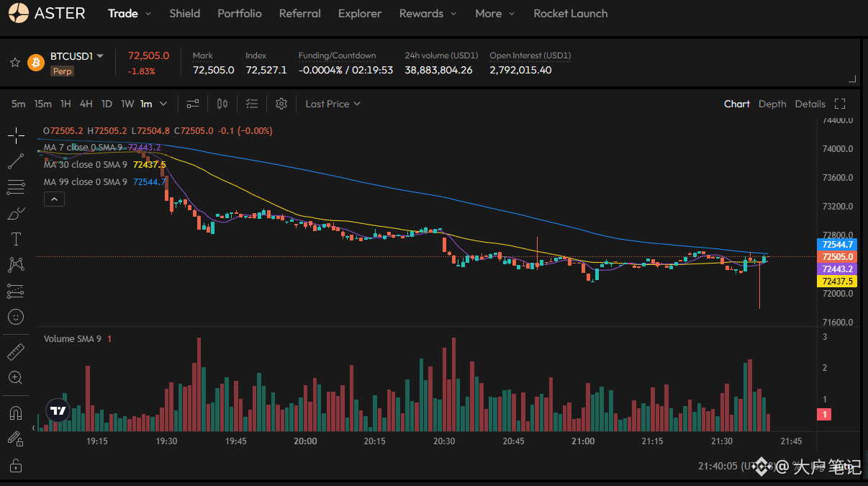Toggle magnet mode for drawings
868x486 pixels.
tap(16, 413)
